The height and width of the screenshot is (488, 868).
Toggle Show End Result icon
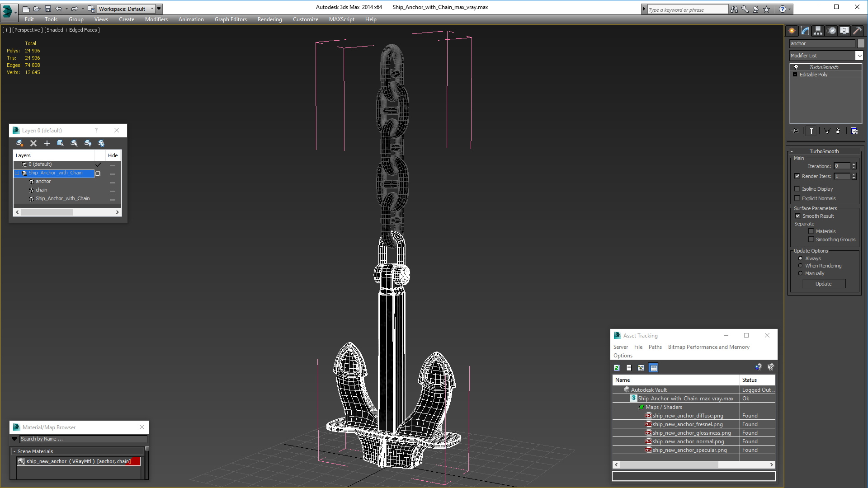(x=811, y=131)
